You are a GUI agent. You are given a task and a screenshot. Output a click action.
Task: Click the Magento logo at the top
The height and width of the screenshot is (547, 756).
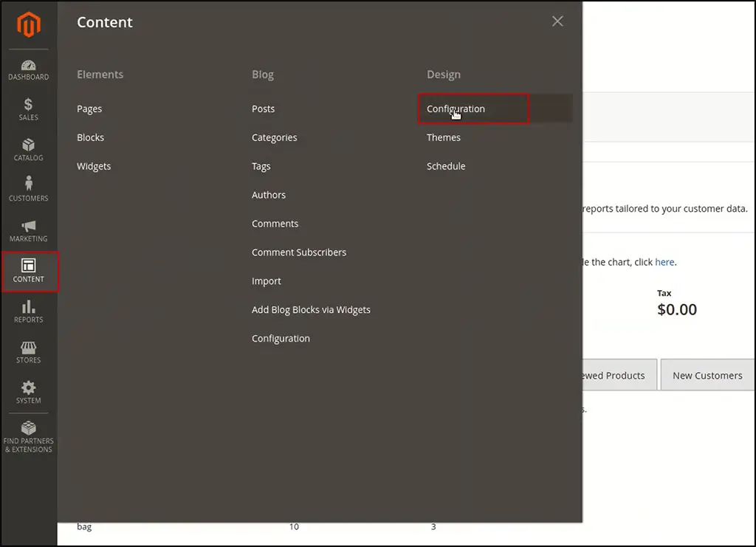tap(28, 24)
